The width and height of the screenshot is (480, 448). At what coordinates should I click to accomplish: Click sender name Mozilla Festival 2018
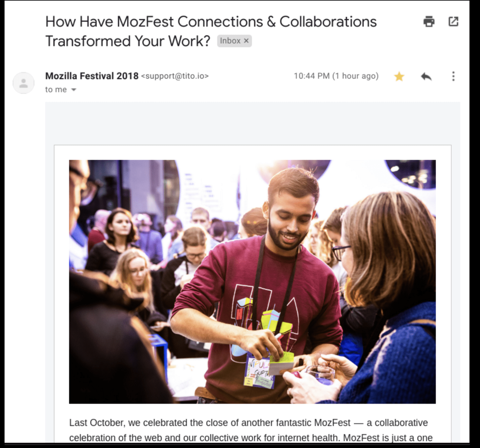(92, 76)
